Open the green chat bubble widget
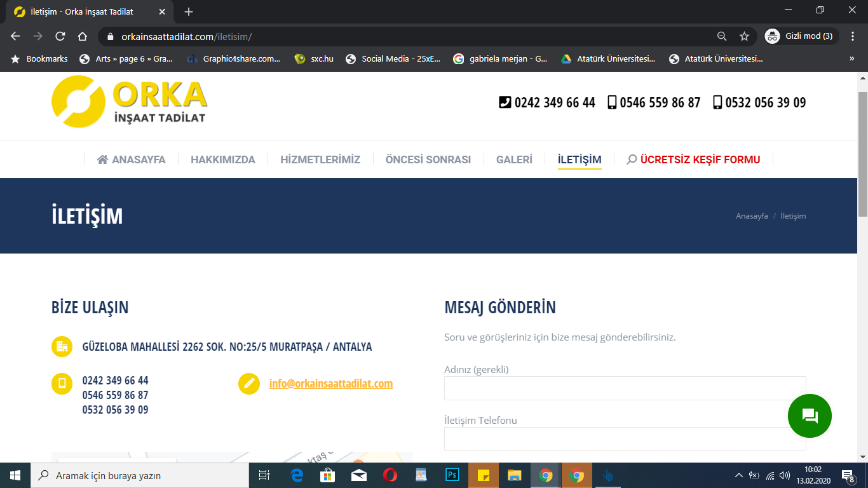The image size is (868, 488). [x=810, y=416]
